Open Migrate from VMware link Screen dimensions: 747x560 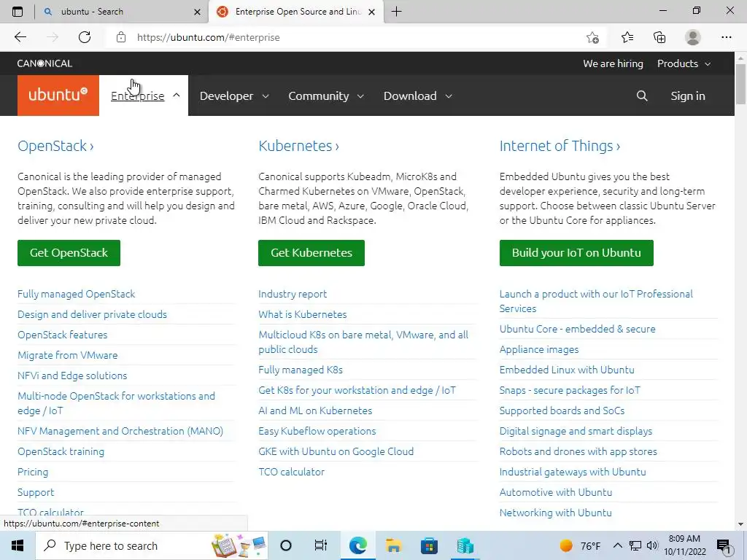pyautogui.click(x=68, y=355)
